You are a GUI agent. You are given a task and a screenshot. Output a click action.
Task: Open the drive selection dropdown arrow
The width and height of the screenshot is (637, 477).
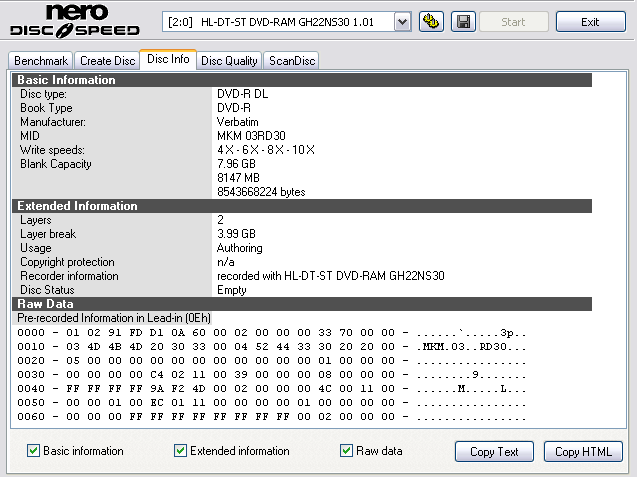click(x=402, y=21)
